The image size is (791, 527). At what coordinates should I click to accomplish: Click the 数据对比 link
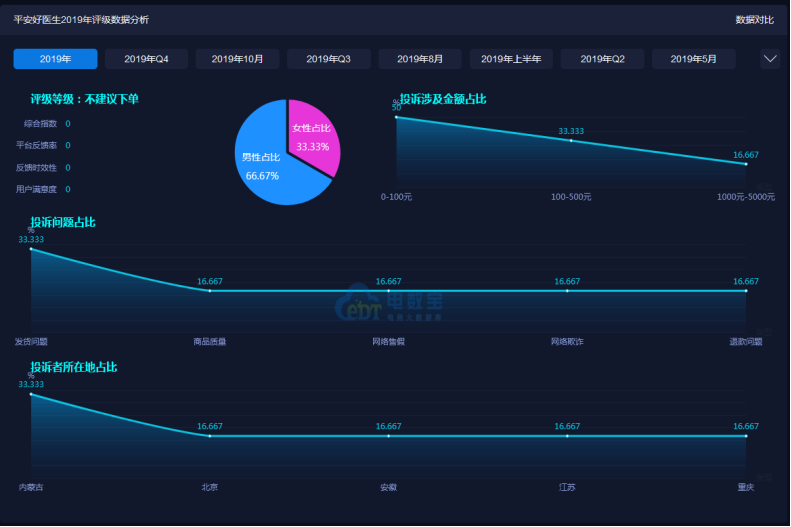coord(754,20)
